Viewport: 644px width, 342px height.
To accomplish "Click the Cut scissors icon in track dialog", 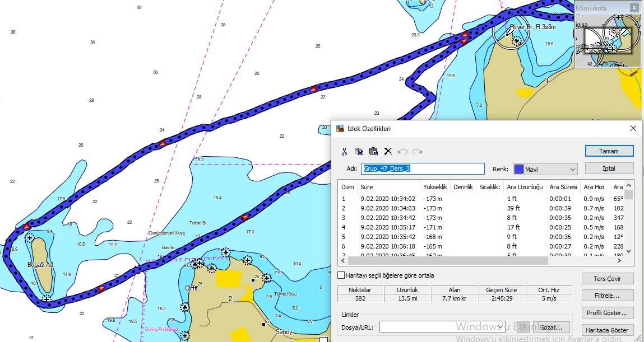I will pyautogui.click(x=344, y=151).
